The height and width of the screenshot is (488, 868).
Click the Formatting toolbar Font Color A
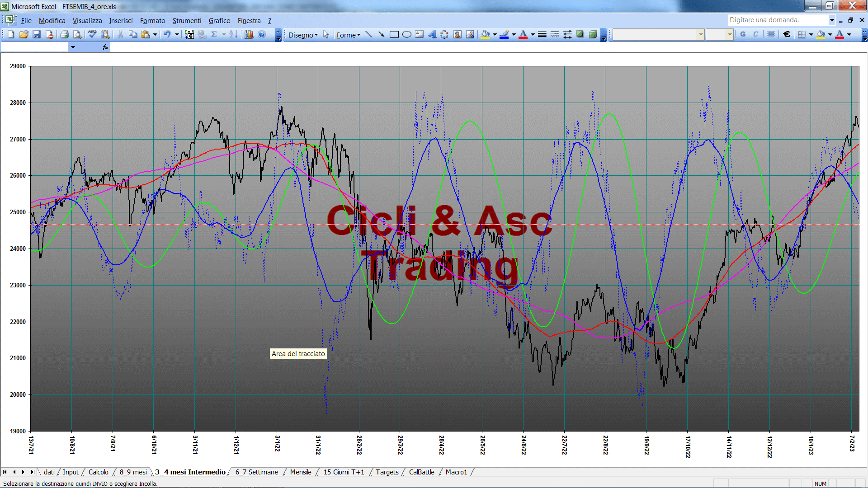[x=840, y=34]
